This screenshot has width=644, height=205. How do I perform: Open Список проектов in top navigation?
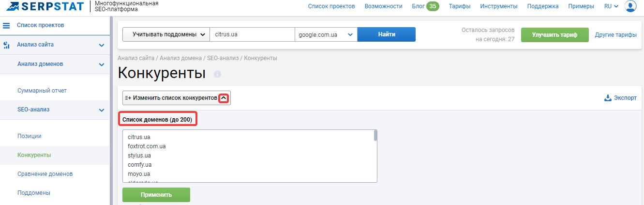pos(331,6)
